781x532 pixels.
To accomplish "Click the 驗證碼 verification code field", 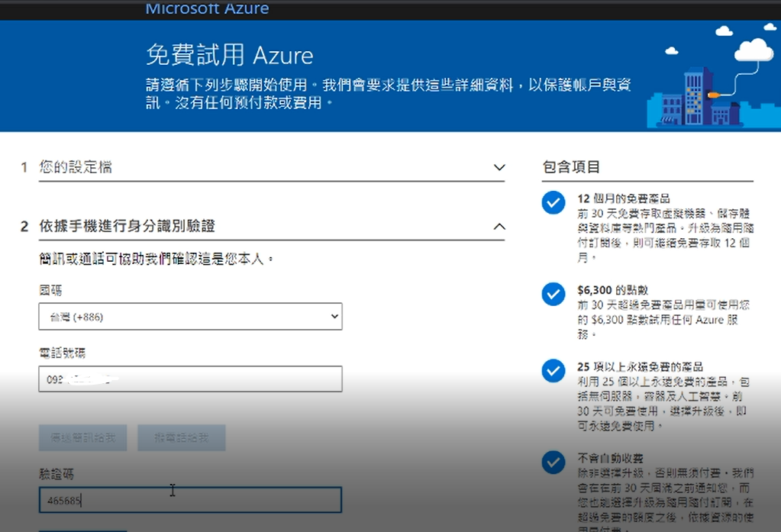I will (x=190, y=500).
